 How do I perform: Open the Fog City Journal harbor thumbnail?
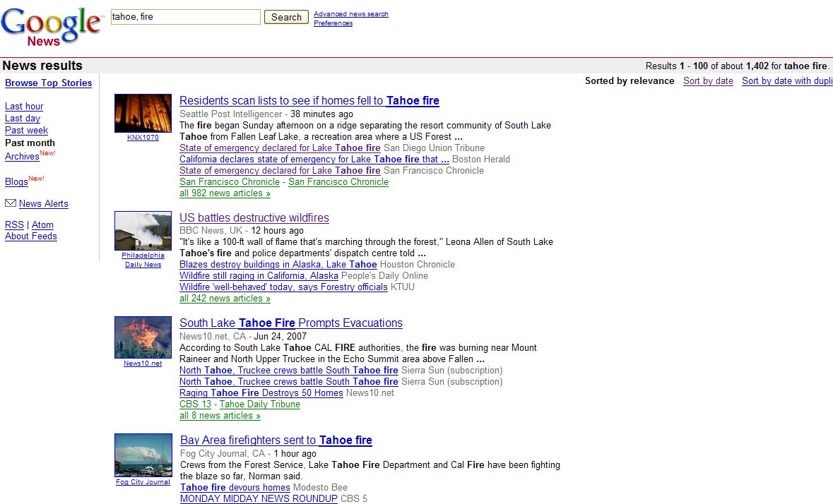click(x=143, y=455)
